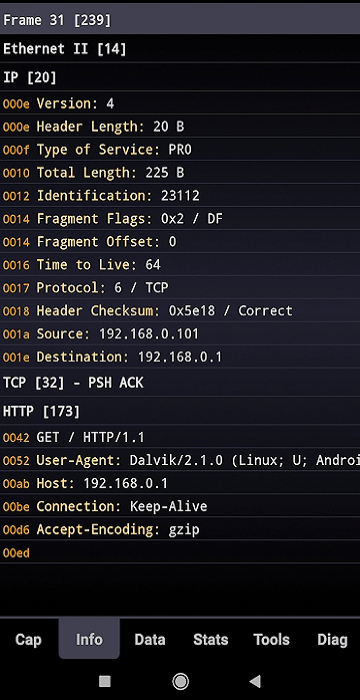This screenshot has height=700, width=360.
Task: Select the Identification: 23112 row
Action: pyautogui.click(x=180, y=196)
